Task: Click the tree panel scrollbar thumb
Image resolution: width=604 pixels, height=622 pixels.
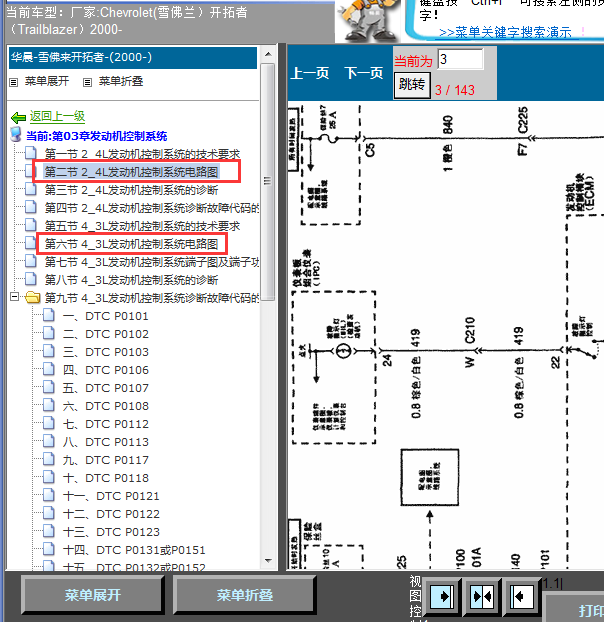Action: (x=268, y=181)
